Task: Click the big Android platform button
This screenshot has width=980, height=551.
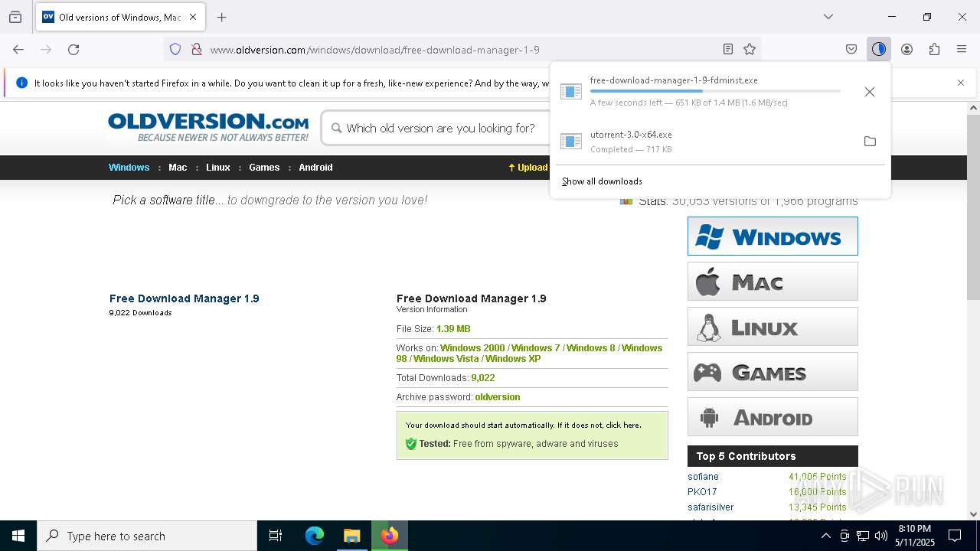Action: click(773, 416)
